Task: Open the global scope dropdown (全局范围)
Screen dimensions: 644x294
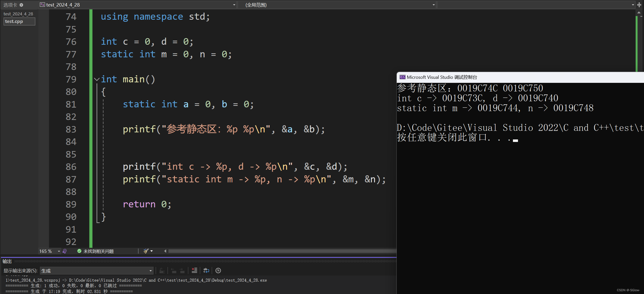Action: click(433, 5)
